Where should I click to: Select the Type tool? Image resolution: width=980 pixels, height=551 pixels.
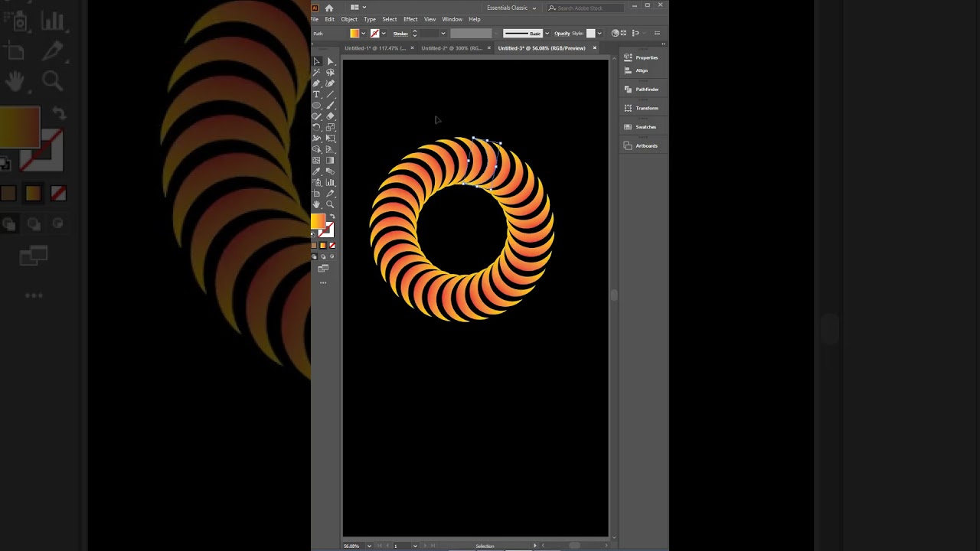[316, 94]
